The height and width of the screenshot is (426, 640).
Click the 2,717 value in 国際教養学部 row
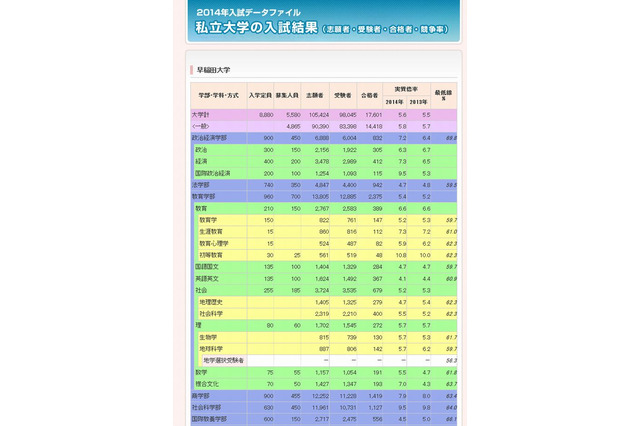coord(322,419)
